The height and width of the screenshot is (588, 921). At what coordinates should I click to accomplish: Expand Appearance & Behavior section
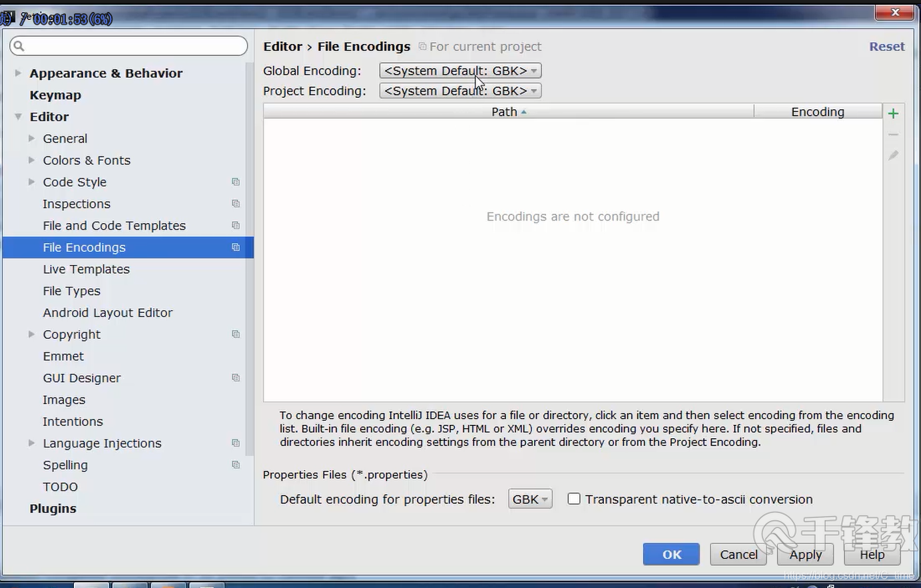coord(18,73)
